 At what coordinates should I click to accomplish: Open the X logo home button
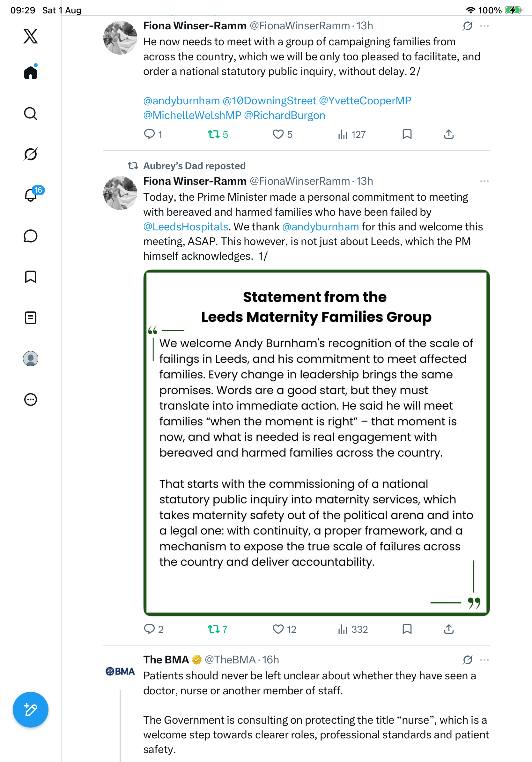(31, 36)
